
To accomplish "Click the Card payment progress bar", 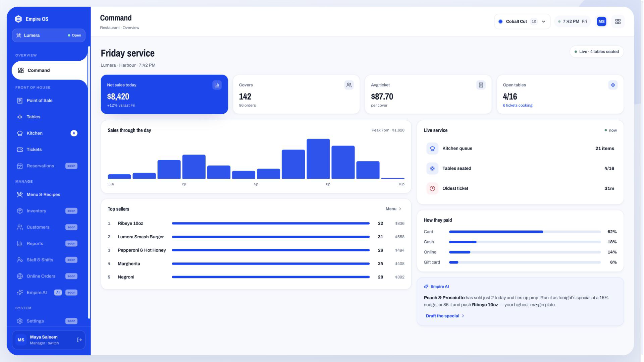I will (525, 232).
